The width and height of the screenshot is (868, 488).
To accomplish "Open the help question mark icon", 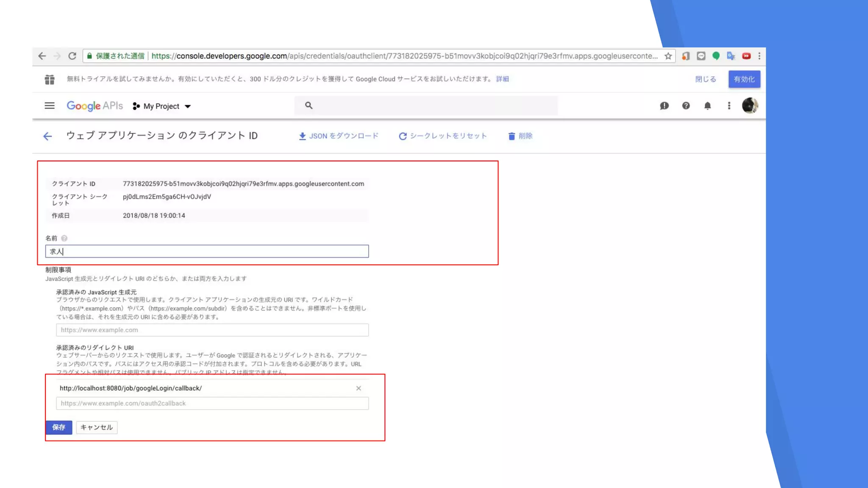I will pos(686,106).
